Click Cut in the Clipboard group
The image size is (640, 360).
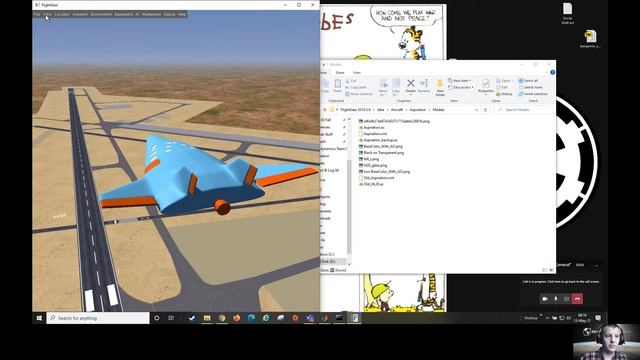click(351, 81)
